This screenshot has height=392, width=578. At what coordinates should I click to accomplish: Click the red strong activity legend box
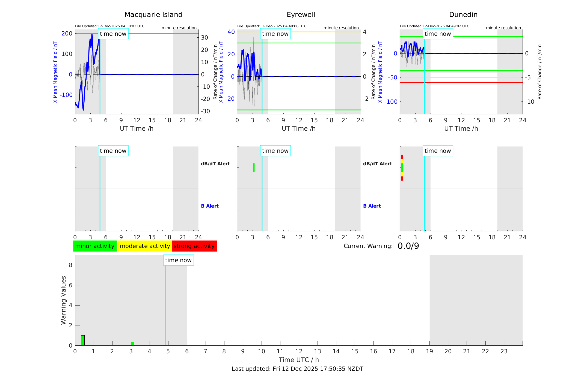click(x=194, y=246)
